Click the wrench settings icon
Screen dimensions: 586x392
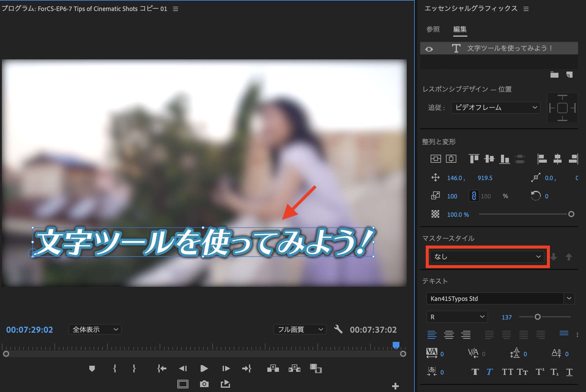point(338,329)
